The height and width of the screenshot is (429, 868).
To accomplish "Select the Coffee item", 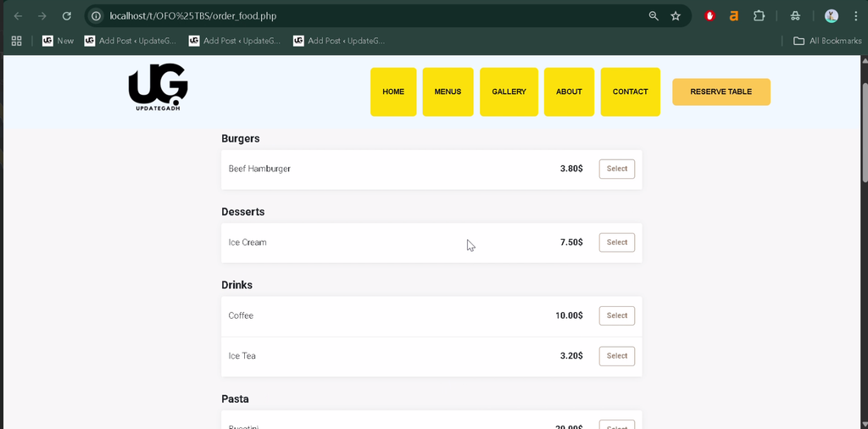I will pos(617,315).
